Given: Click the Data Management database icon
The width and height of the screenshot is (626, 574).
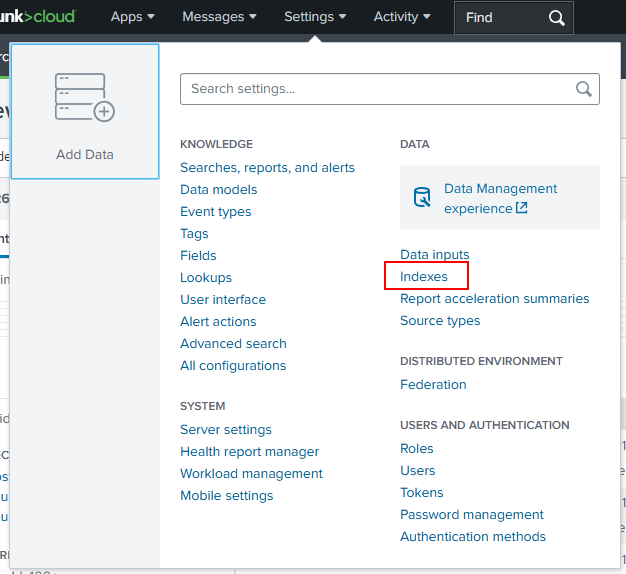Looking at the screenshot, I should 422,198.
